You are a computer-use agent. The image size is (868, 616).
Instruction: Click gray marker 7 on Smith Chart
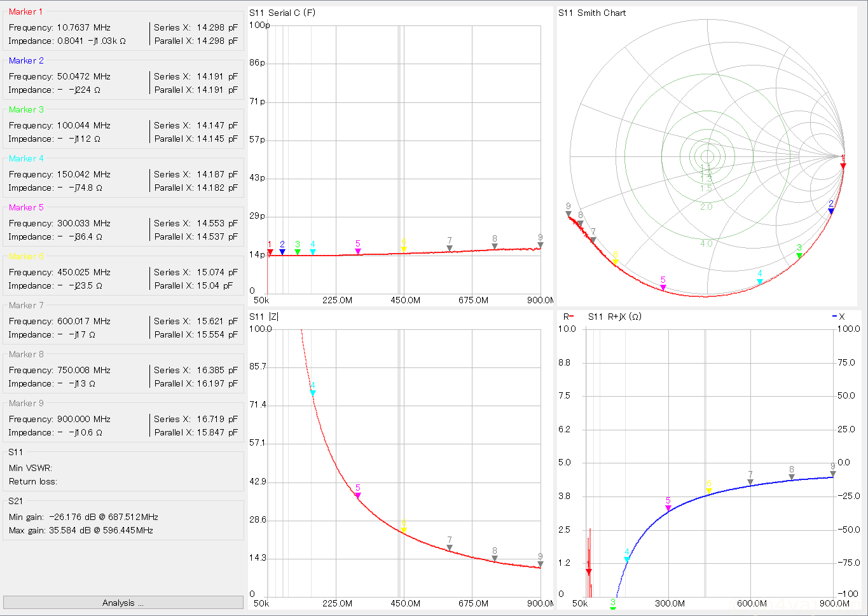tap(593, 240)
